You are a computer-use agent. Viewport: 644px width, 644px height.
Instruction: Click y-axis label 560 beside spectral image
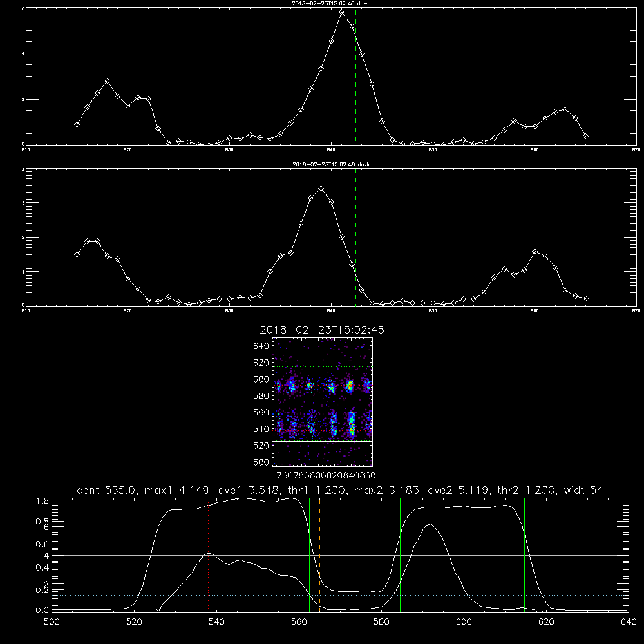tap(261, 412)
